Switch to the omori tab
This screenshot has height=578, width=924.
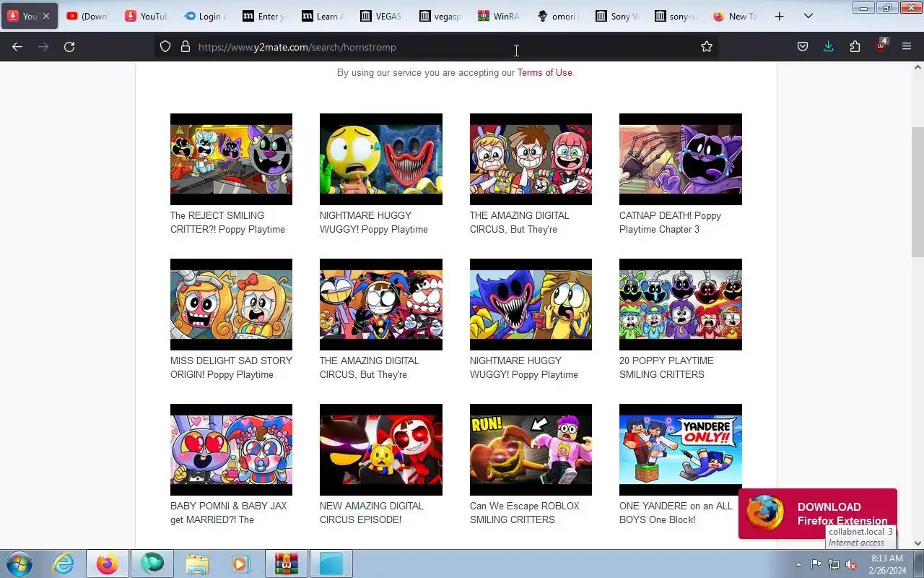558,16
